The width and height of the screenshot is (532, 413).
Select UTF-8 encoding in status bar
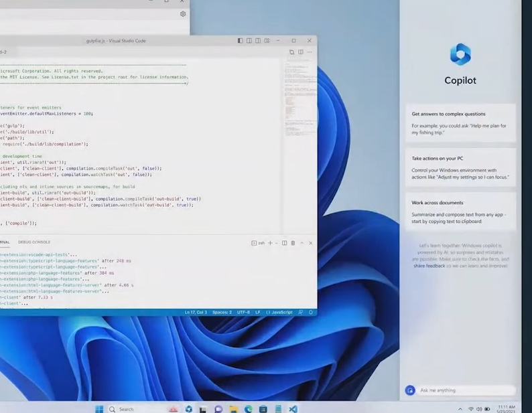243,313
